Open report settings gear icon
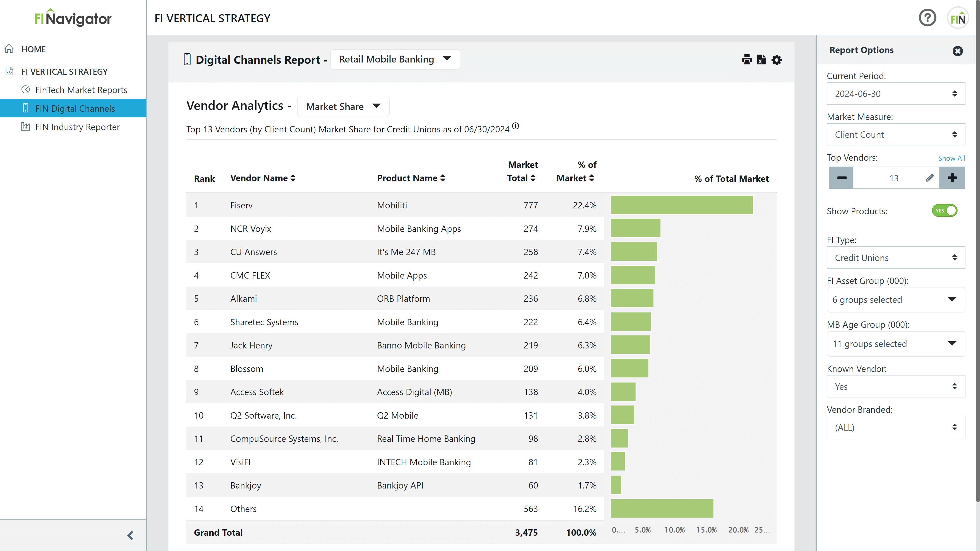The height and width of the screenshot is (551, 980). click(x=776, y=60)
